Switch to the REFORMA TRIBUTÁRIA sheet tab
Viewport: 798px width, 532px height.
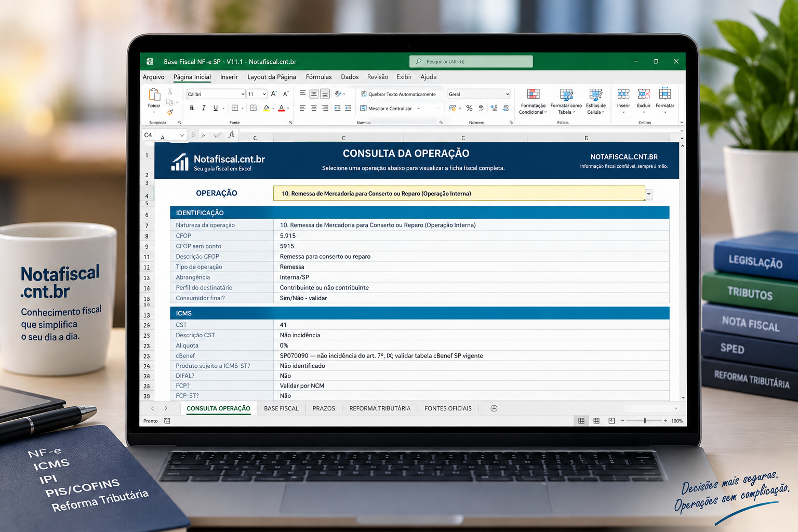pyautogui.click(x=380, y=408)
